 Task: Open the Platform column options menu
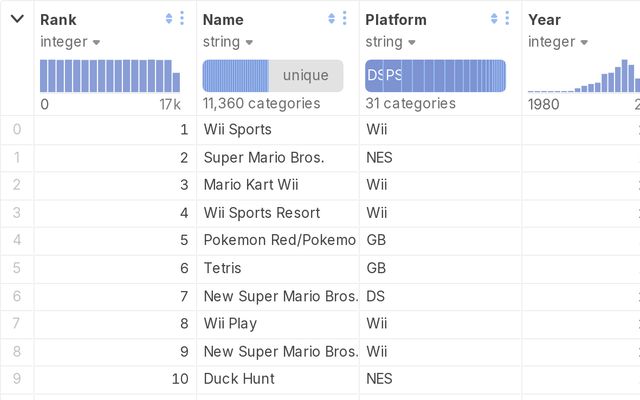507,19
